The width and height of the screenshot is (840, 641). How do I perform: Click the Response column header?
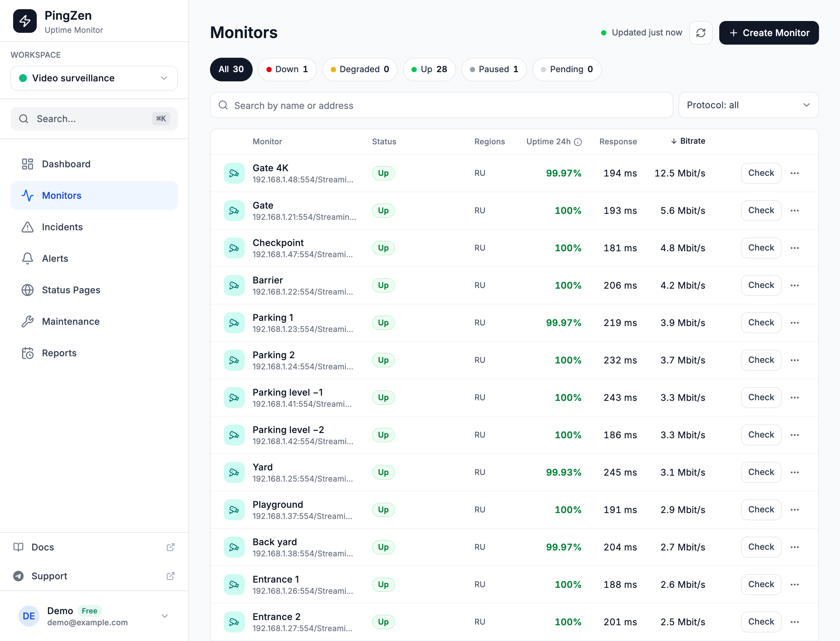(618, 142)
